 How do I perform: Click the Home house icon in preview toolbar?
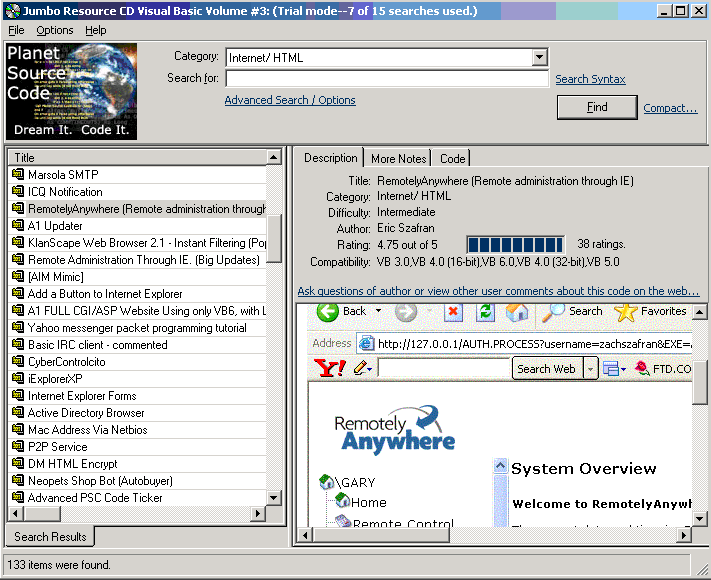[x=517, y=312]
